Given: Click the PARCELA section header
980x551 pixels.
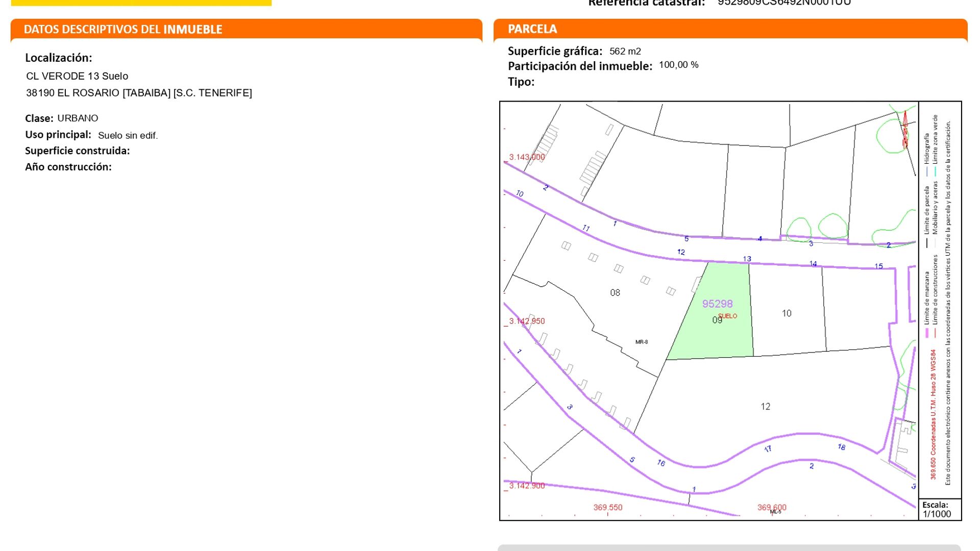Looking at the screenshot, I should 532,29.
